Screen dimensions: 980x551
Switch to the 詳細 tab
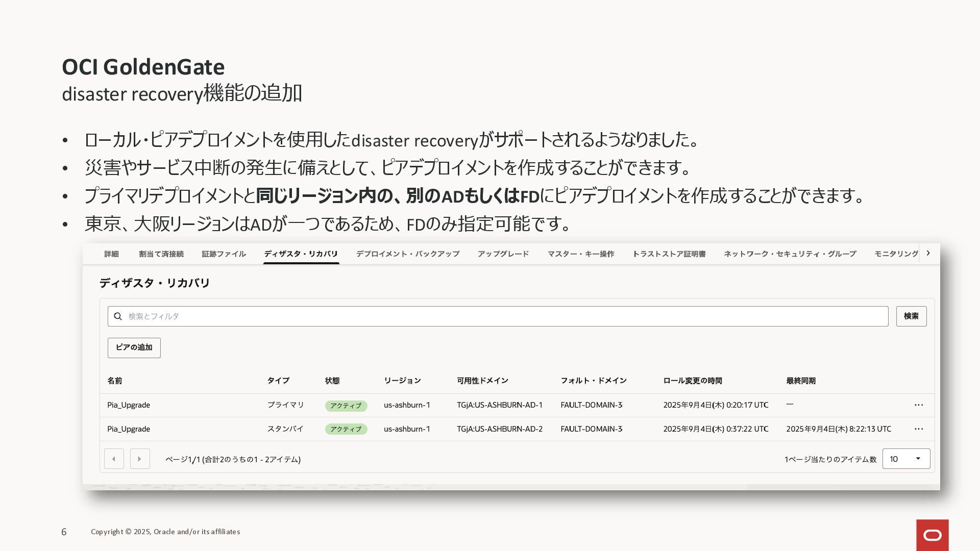pyautogui.click(x=111, y=254)
